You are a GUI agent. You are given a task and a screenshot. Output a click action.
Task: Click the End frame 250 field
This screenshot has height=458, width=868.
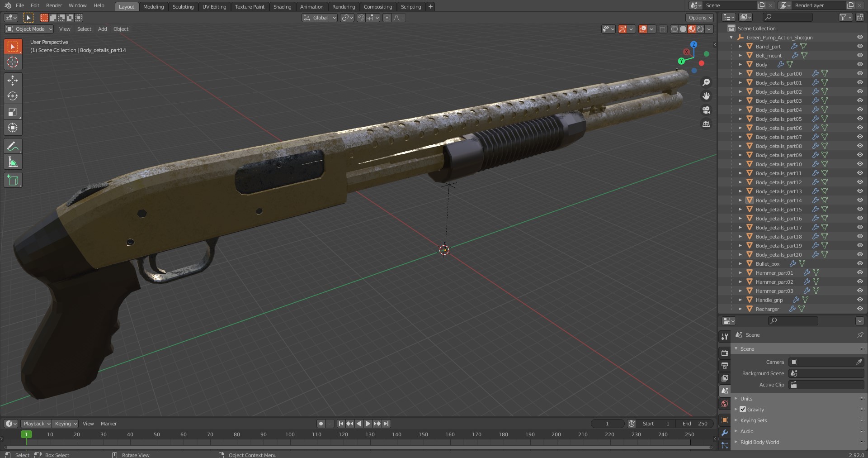[x=695, y=424]
